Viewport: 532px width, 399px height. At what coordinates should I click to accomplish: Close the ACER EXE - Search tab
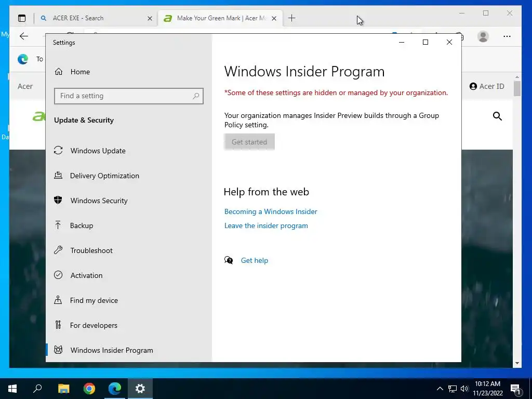(150, 18)
